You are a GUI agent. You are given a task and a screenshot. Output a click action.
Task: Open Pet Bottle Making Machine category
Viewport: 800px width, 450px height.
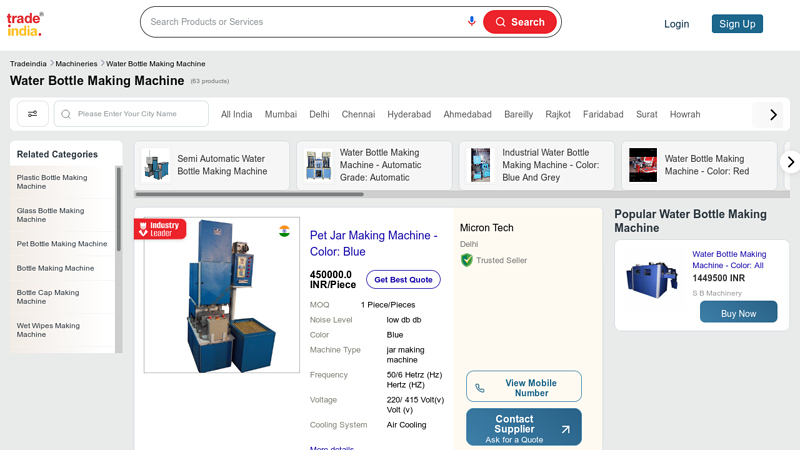point(62,244)
